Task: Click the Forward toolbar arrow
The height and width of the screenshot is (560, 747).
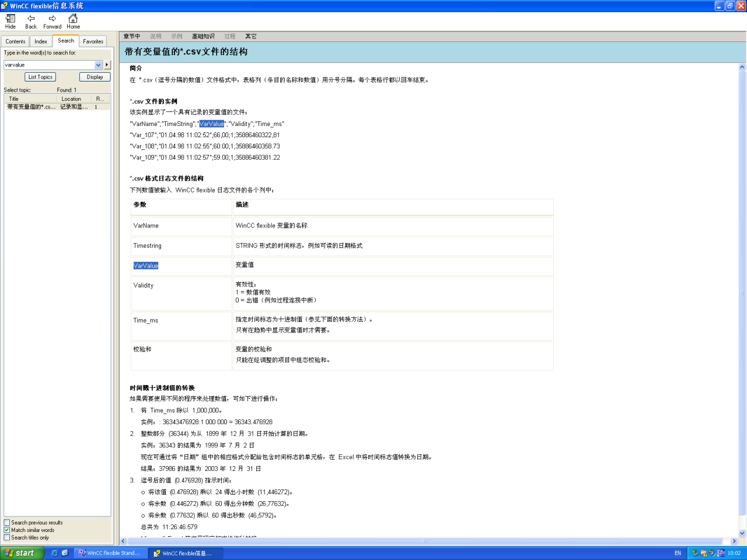Action: (x=52, y=22)
